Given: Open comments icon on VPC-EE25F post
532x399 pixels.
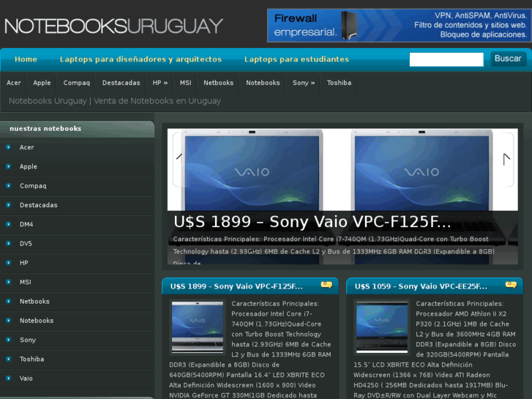Looking at the screenshot, I should (x=511, y=285).
